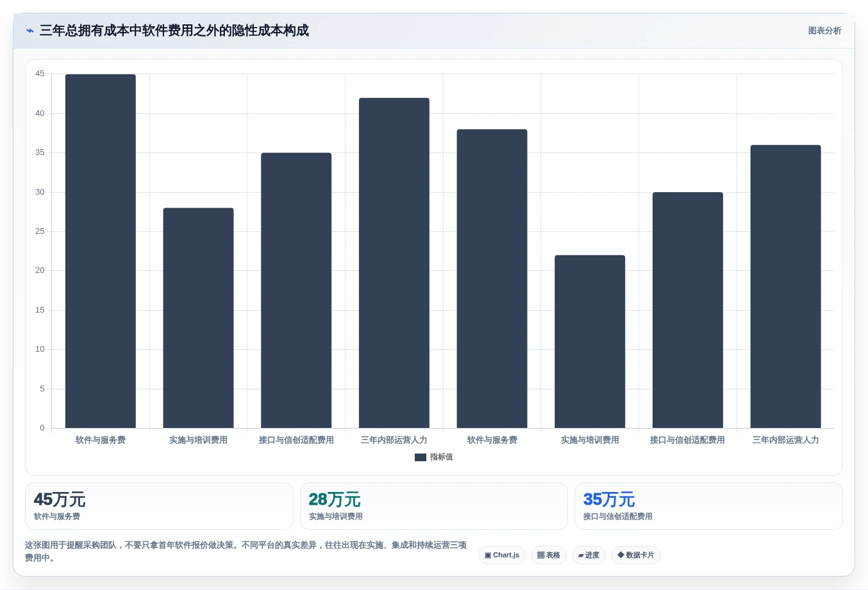The height and width of the screenshot is (590, 868).
Task: Open the 35万元 接口与信创适配费用 card
Action: pyautogui.click(x=708, y=506)
